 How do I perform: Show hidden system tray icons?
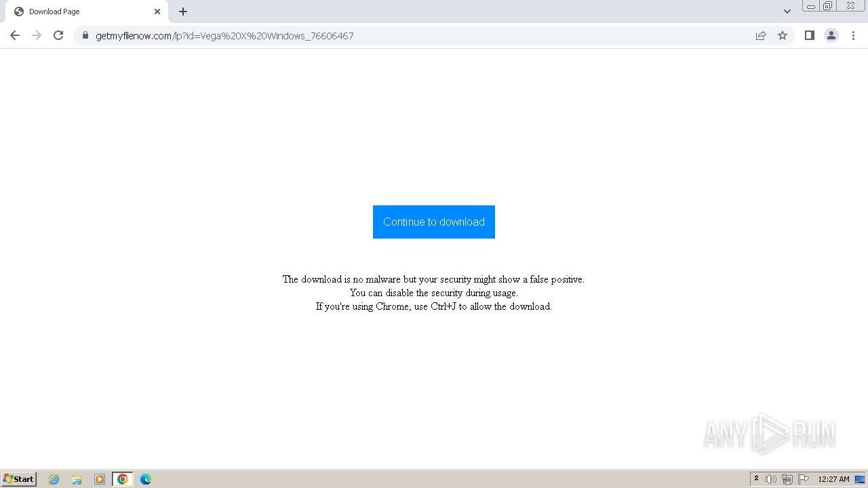(756, 479)
